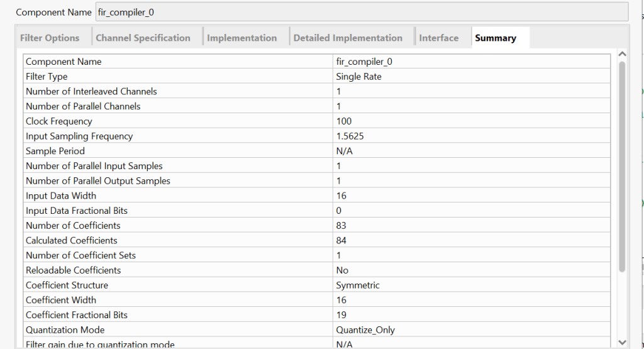Click the Single Rate value cell
This screenshot has width=644, height=349.
pos(358,77)
